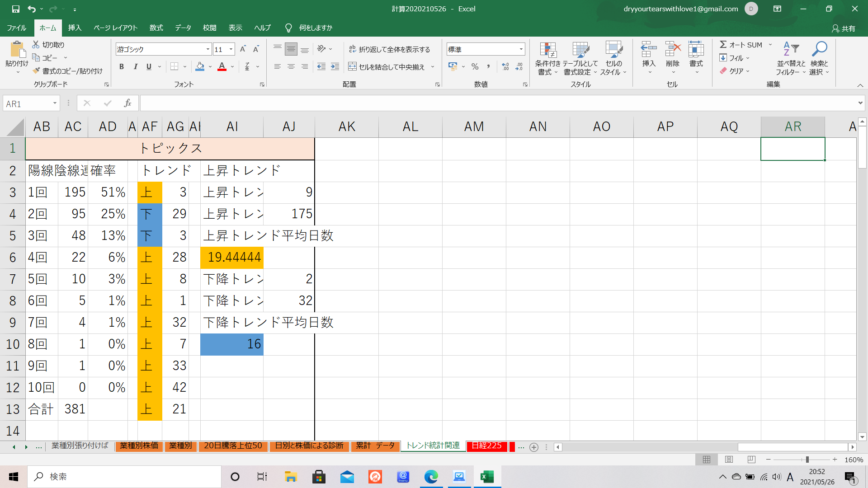Select cell containing 19.44444
This screenshot has width=868, height=488.
pyautogui.click(x=232, y=258)
